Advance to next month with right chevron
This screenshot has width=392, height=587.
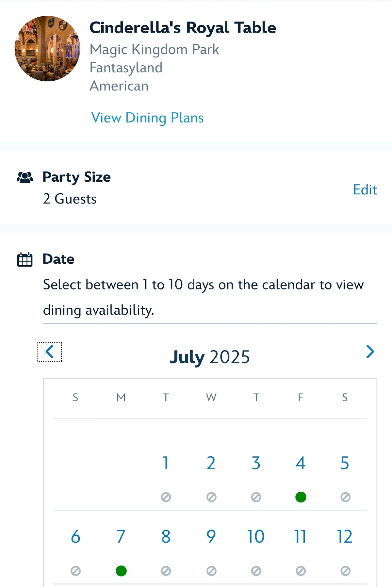[370, 351]
